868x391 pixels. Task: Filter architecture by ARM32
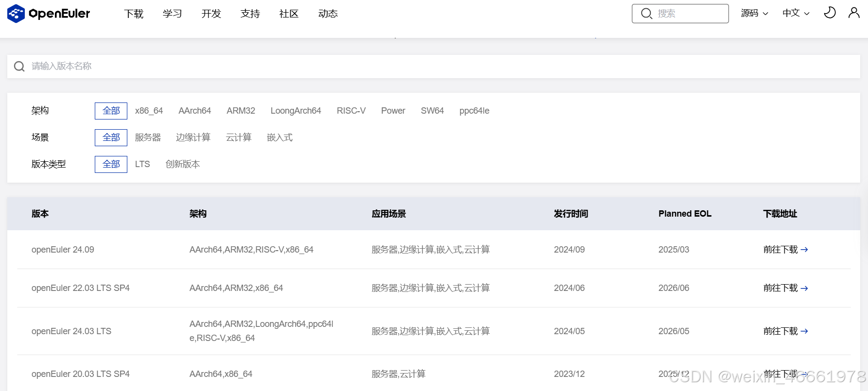(x=241, y=111)
